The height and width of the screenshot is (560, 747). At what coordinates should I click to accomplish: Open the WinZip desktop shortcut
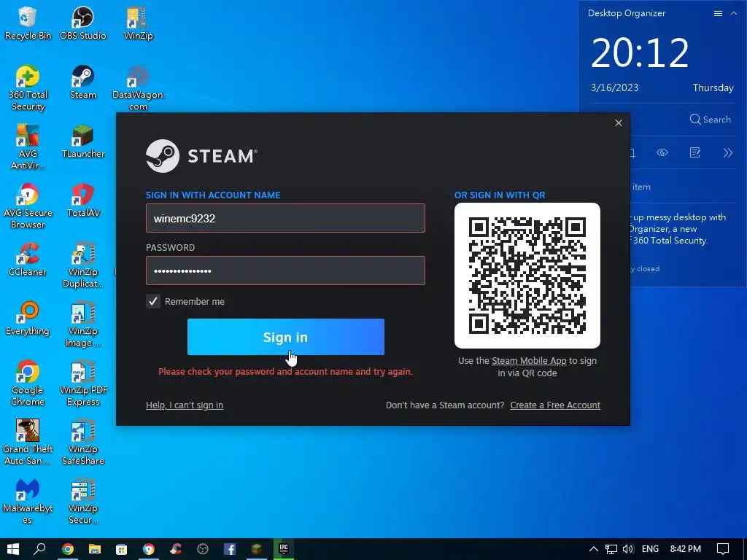coord(138,23)
